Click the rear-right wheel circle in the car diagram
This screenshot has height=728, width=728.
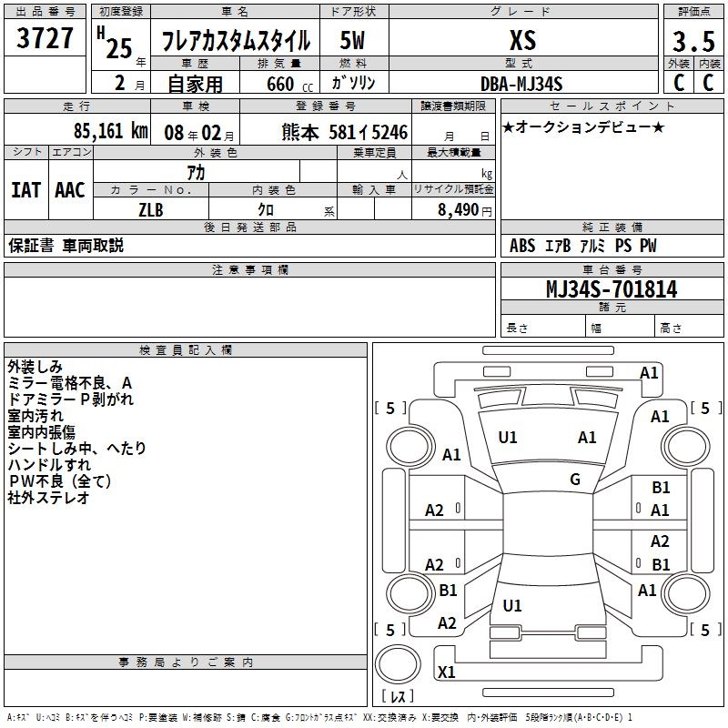[x=686, y=593]
